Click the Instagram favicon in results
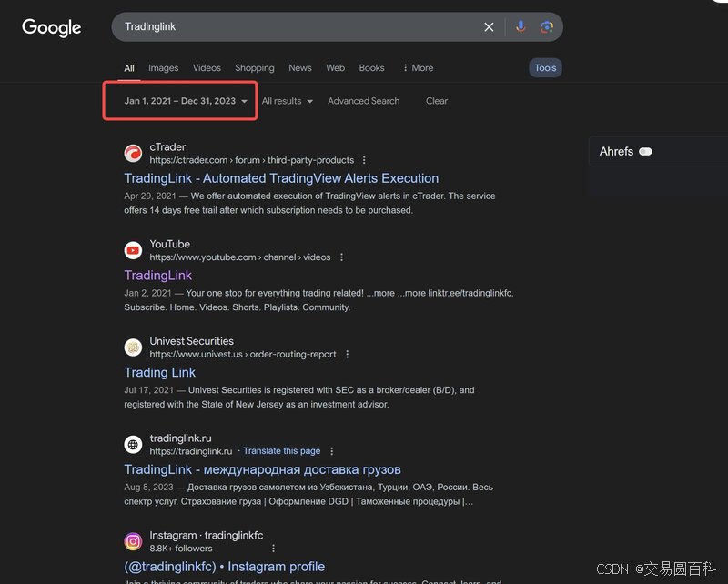The image size is (728, 584). point(133,541)
